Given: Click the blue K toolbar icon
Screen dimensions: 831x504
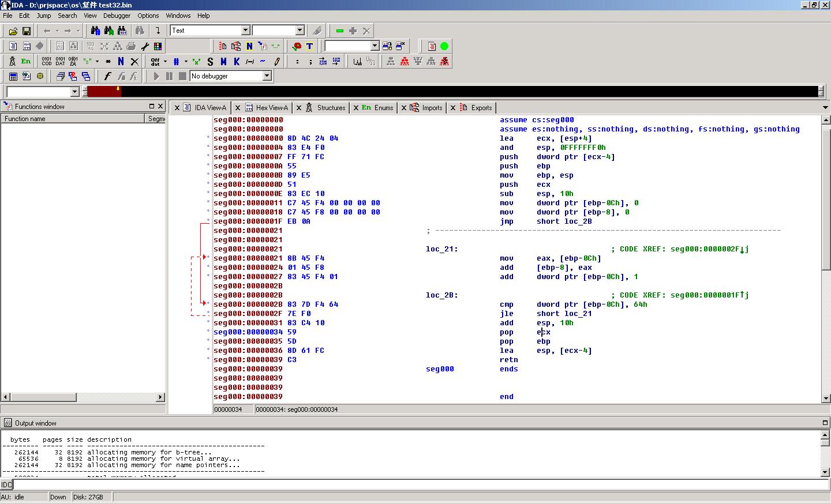Looking at the screenshot, I should 237,61.
